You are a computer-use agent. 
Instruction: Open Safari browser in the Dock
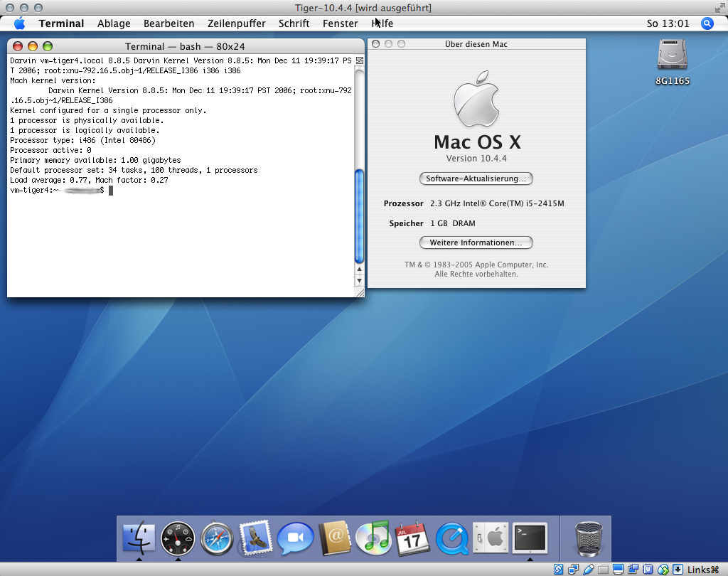point(217,538)
